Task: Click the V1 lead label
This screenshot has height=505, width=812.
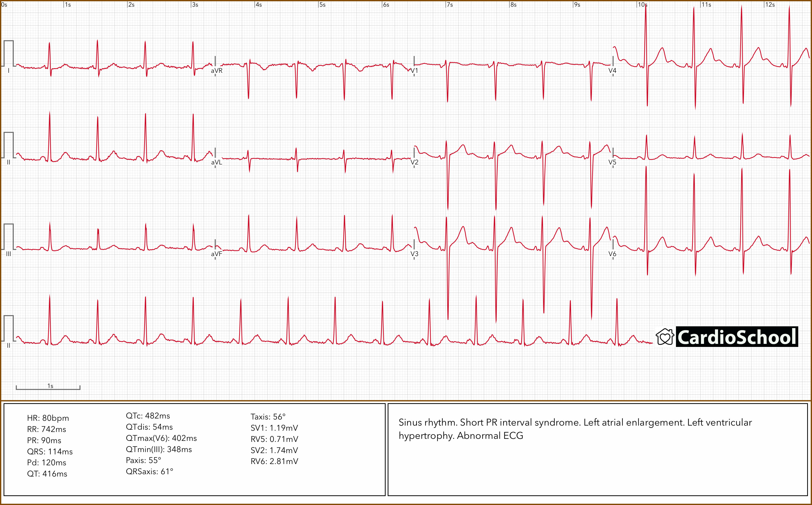Action: click(x=414, y=71)
